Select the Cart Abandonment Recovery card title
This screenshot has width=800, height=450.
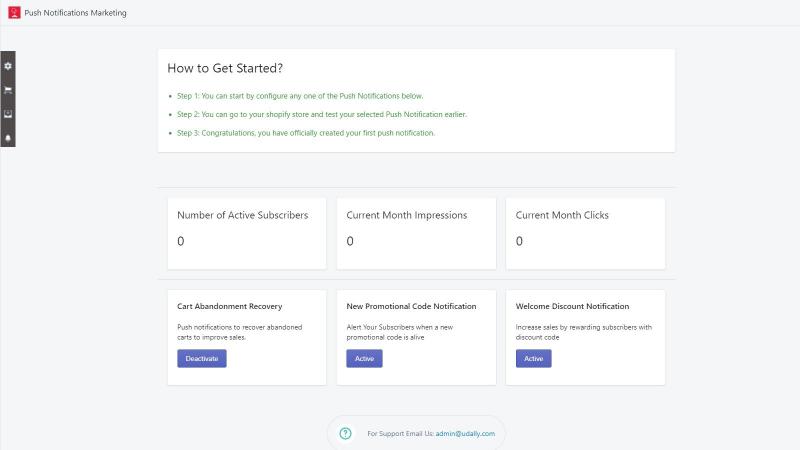[230, 306]
